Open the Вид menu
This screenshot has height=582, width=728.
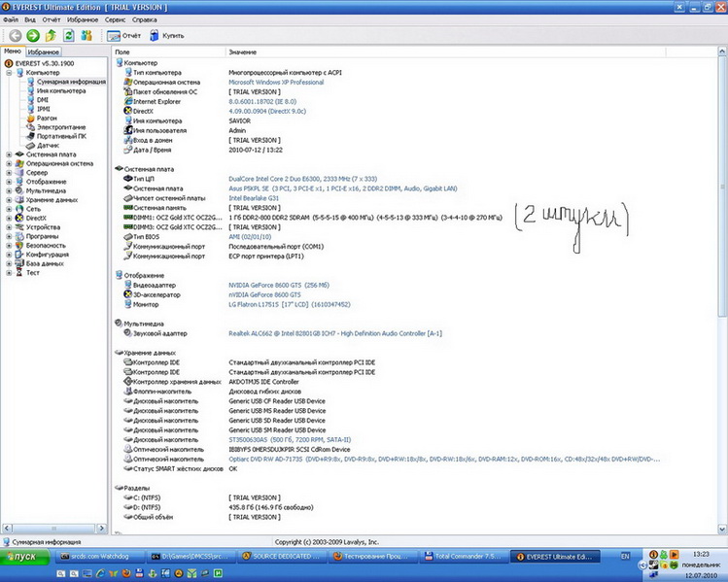pyautogui.click(x=28, y=19)
